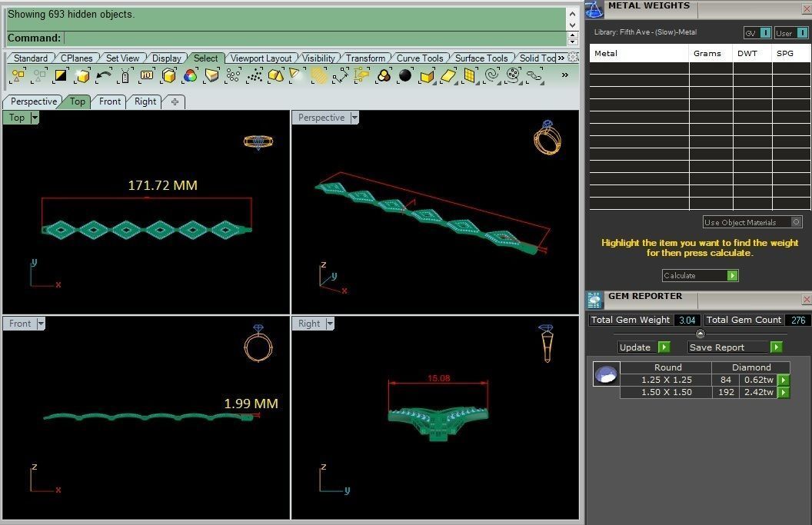Click the Gem Reporter panel icon
This screenshot has height=525, width=812.
[x=594, y=301]
